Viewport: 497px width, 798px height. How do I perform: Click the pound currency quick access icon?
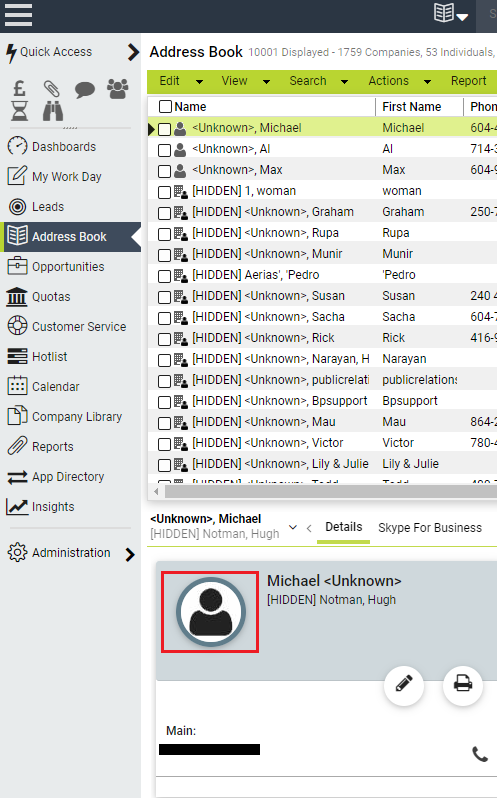point(19,89)
